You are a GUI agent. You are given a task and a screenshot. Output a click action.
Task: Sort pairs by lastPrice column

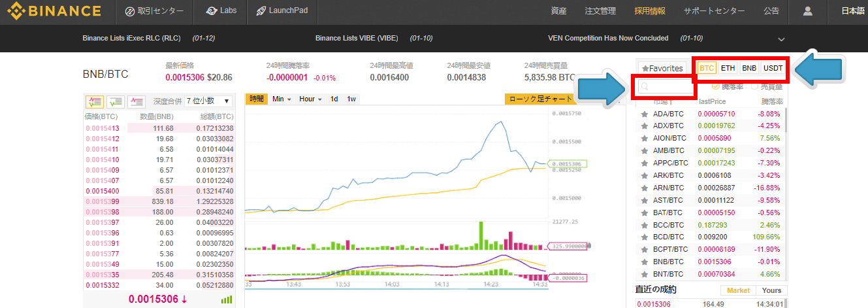pos(713,102)
